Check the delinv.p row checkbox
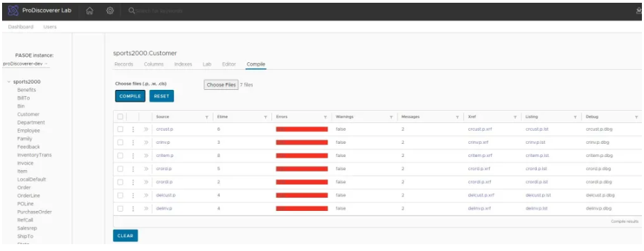This screenshot has height=251, width=644. pos(120,208)
